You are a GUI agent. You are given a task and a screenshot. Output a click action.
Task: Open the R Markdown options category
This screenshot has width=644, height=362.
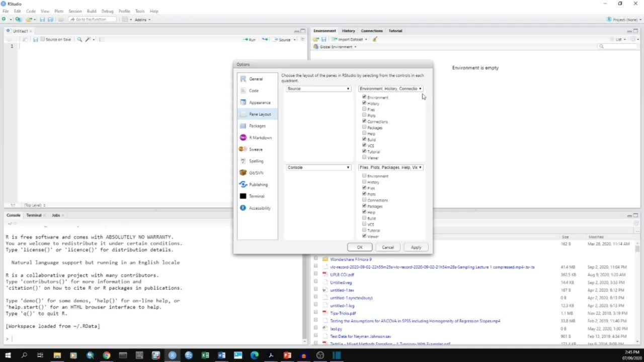[257, 138]
